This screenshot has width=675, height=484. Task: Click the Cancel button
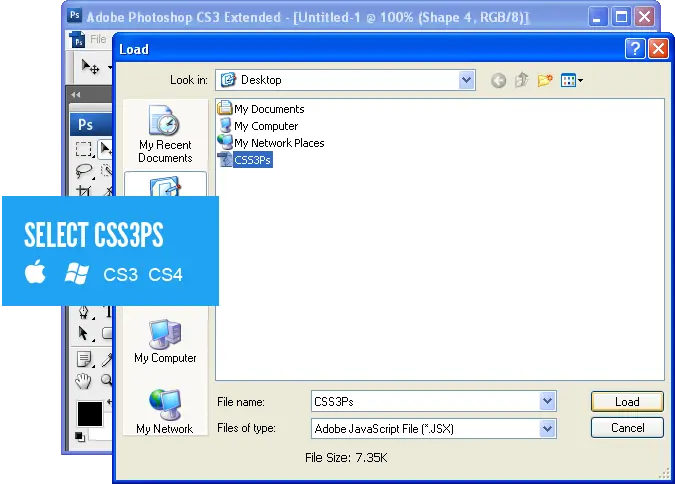coord(627,428)
